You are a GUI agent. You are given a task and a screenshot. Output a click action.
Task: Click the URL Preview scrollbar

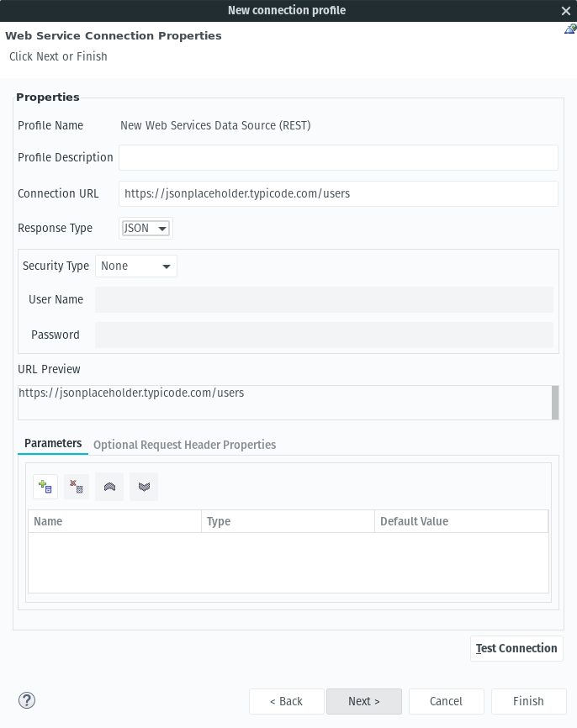(x=554, y=402)
